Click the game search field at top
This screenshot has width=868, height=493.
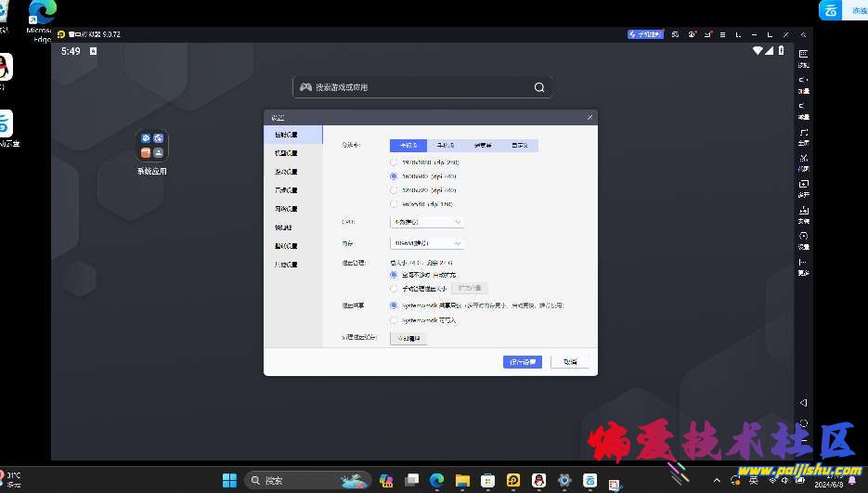coord(421,87)
